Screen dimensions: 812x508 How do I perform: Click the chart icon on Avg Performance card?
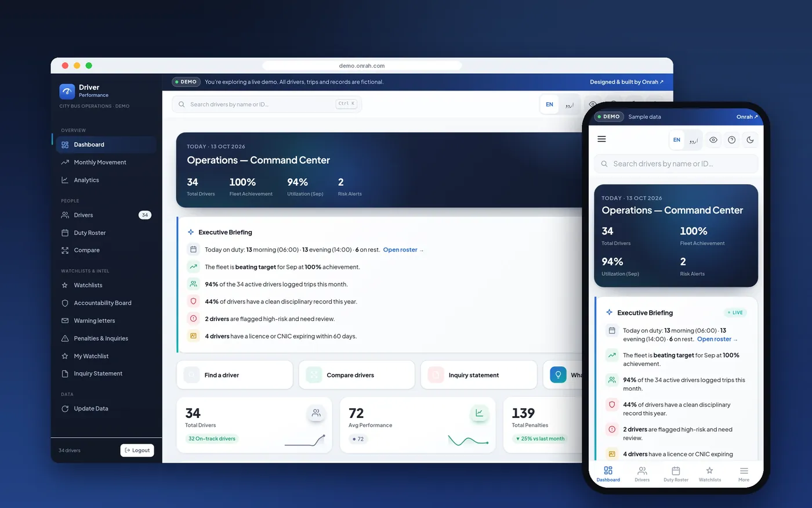pos(479,413)
